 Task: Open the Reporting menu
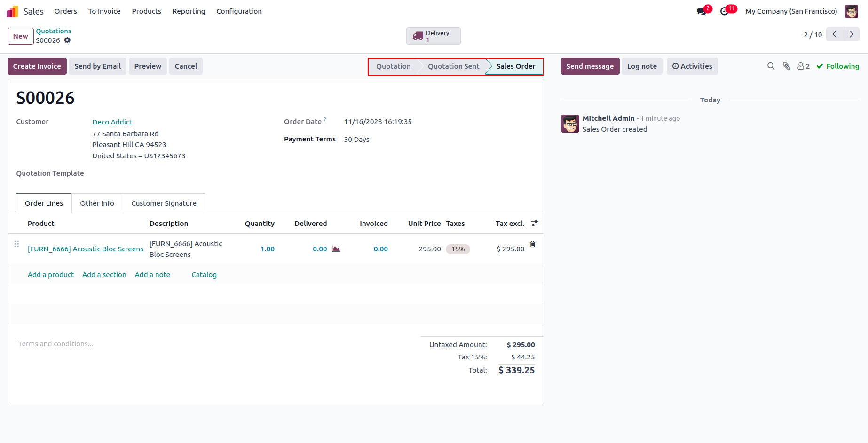point(189,11)
